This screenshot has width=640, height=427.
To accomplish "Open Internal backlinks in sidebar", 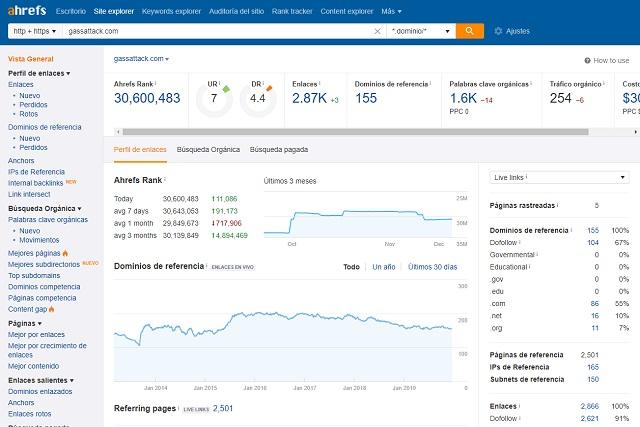I will [34, 182].
